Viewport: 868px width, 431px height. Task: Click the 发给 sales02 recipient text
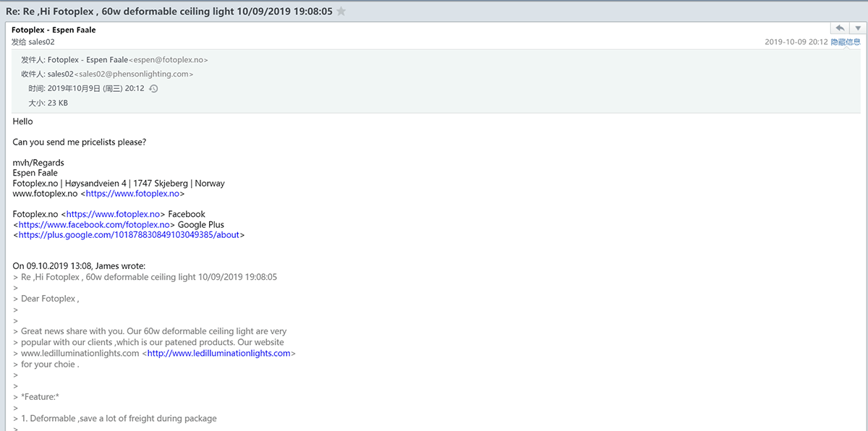click(x=33, y=43)
